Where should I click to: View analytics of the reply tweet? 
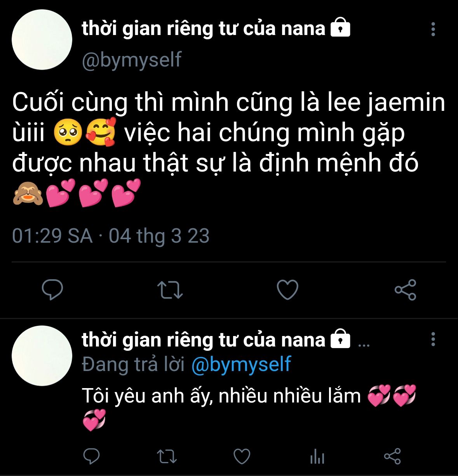pyautogui.click(x=317, y=457)
